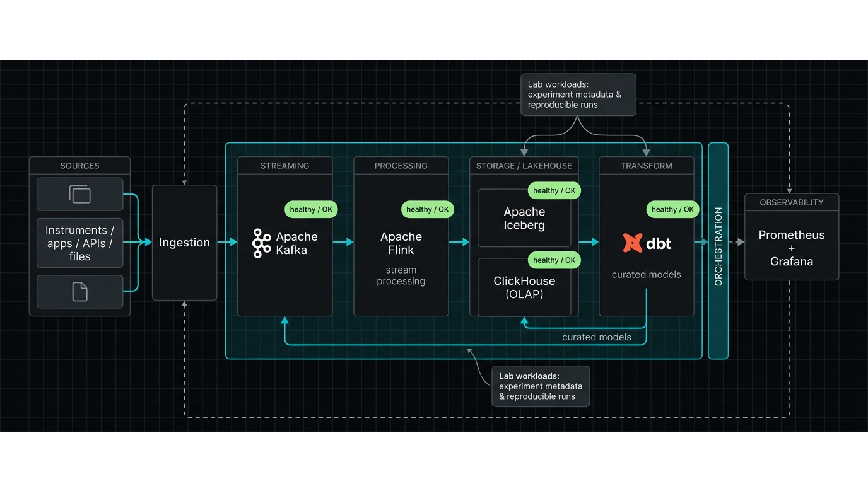Click the curated models label on feedback arrow

(597, 337)
